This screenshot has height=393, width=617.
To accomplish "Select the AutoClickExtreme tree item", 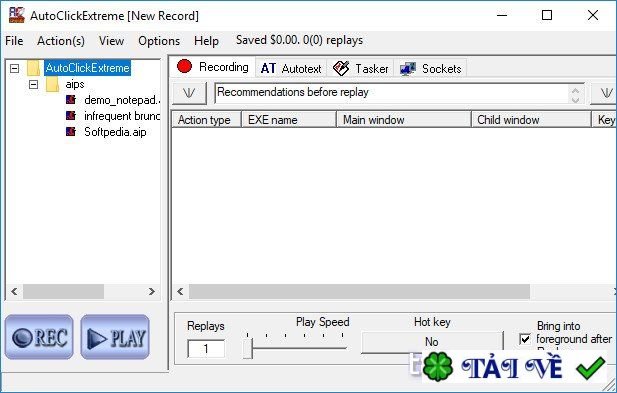I will pyautogui.click(x=87, y=68).
